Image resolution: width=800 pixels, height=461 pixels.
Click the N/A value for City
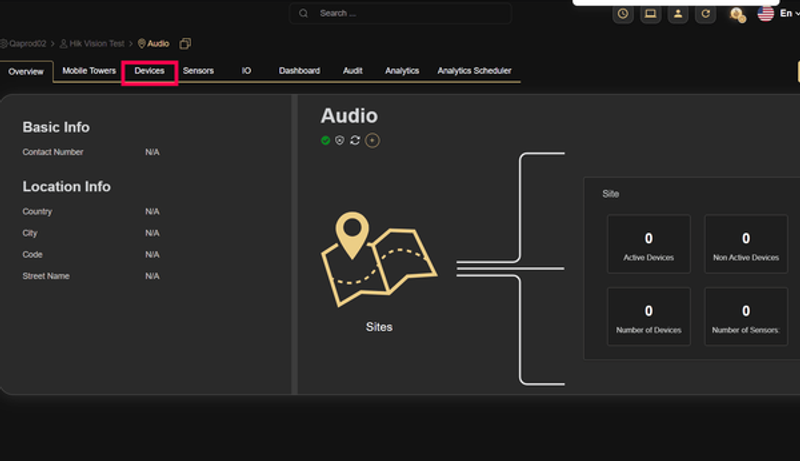pyautogui.click(x=152, y=233)
